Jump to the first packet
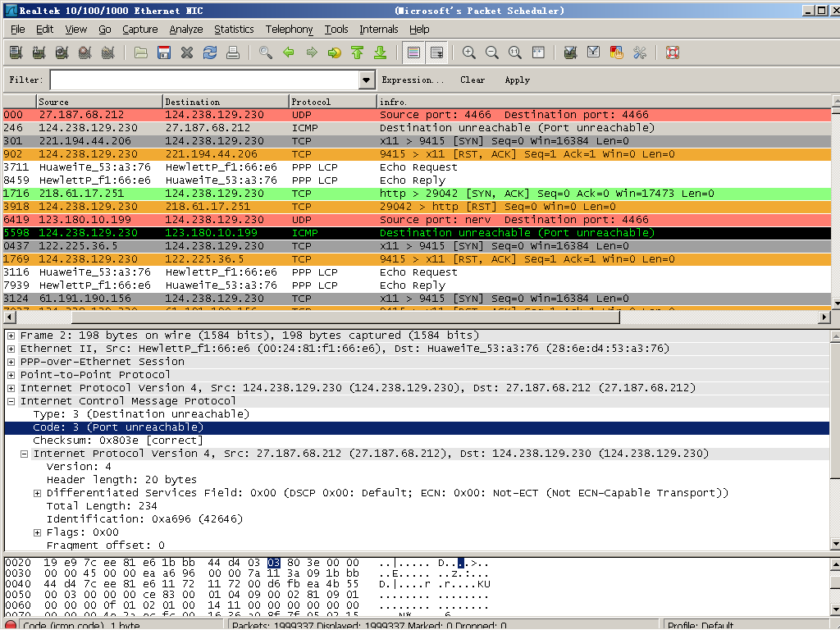840x630 pixels. pyautogui.click(x=357, y=52)
